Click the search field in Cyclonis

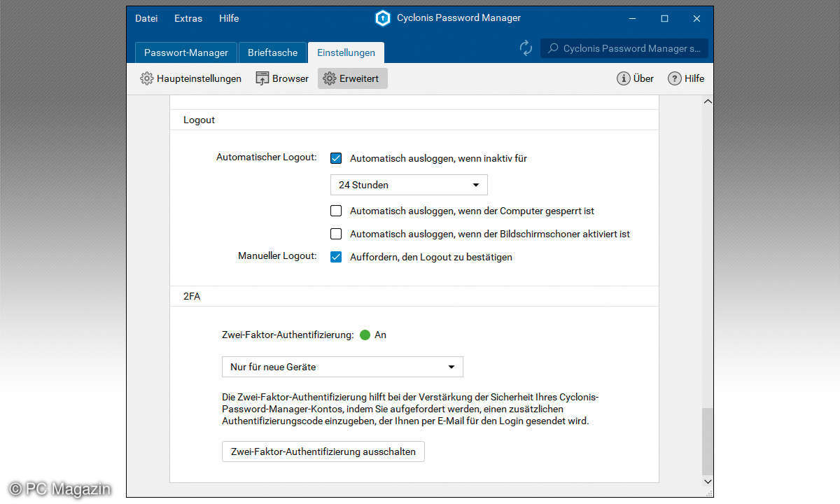624,48
